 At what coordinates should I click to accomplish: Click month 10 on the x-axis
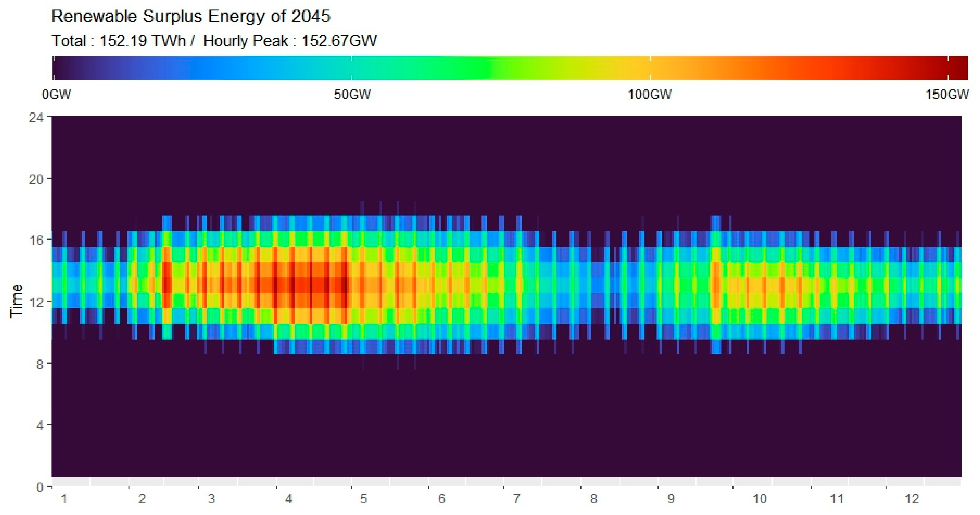pos(759,499)
